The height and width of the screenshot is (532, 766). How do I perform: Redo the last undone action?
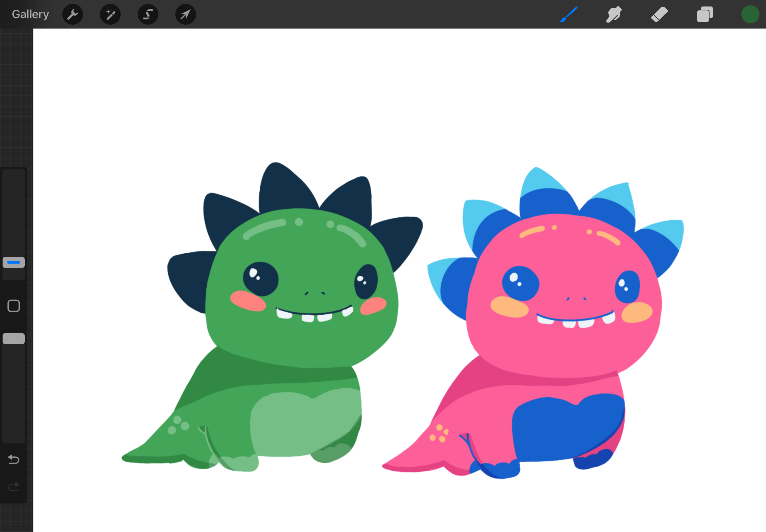click(14, 487)
